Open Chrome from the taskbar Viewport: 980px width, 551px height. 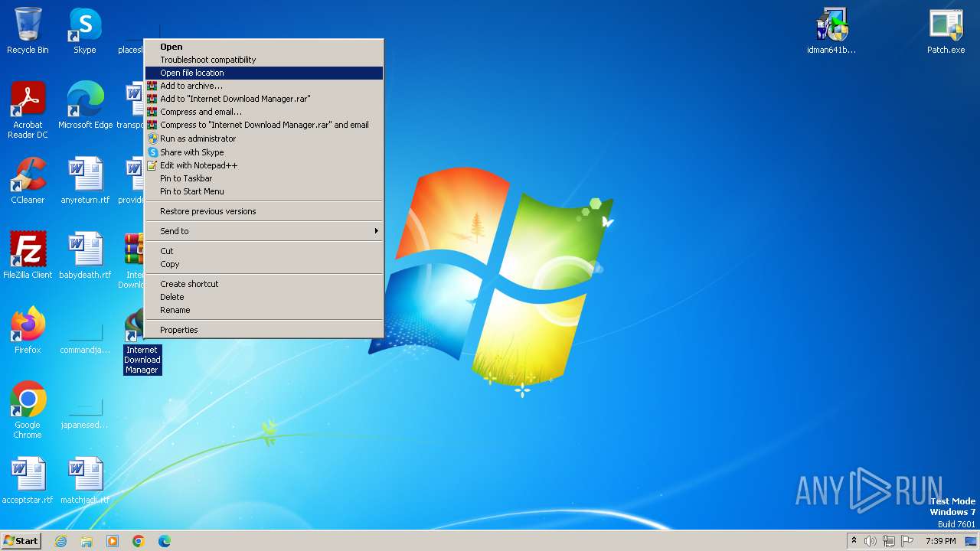coord(139,541)
